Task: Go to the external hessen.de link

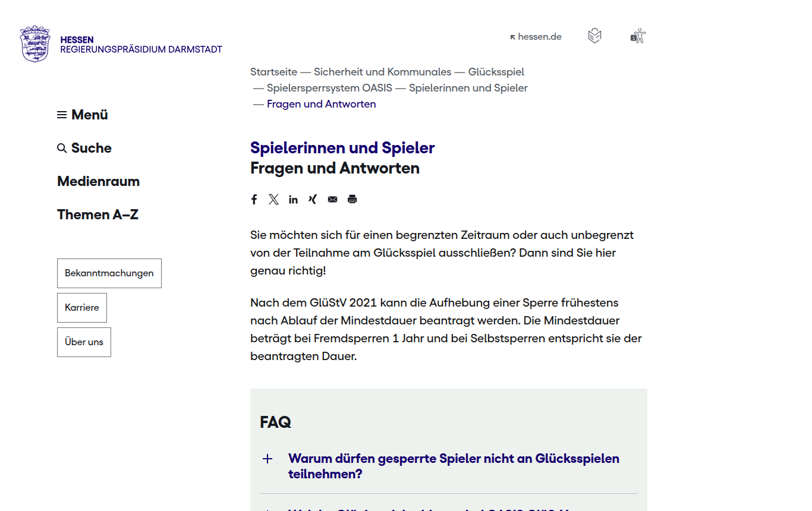Action: coord(536,36)
